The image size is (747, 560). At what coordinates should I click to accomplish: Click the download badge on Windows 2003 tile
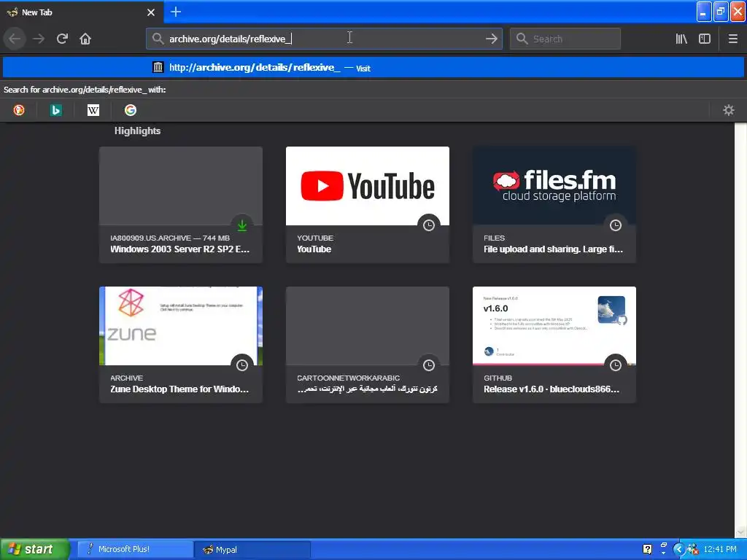tap(242, 225)
